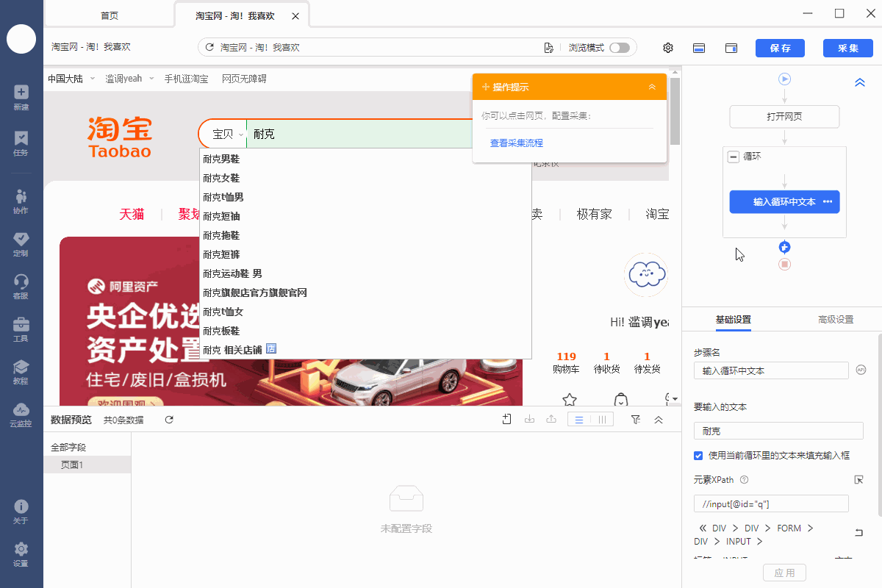Click the 保存 button
The height and width of the screenshot is (588, 882).
pos(780,48)
